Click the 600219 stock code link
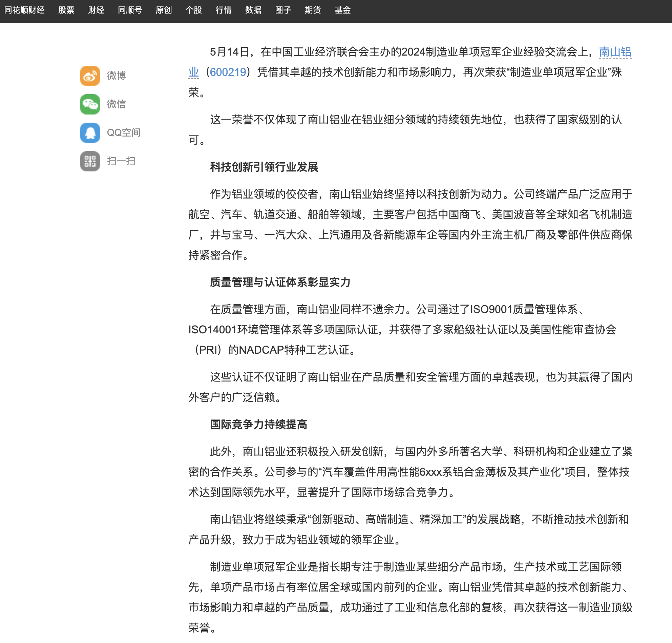 point(228,72)
